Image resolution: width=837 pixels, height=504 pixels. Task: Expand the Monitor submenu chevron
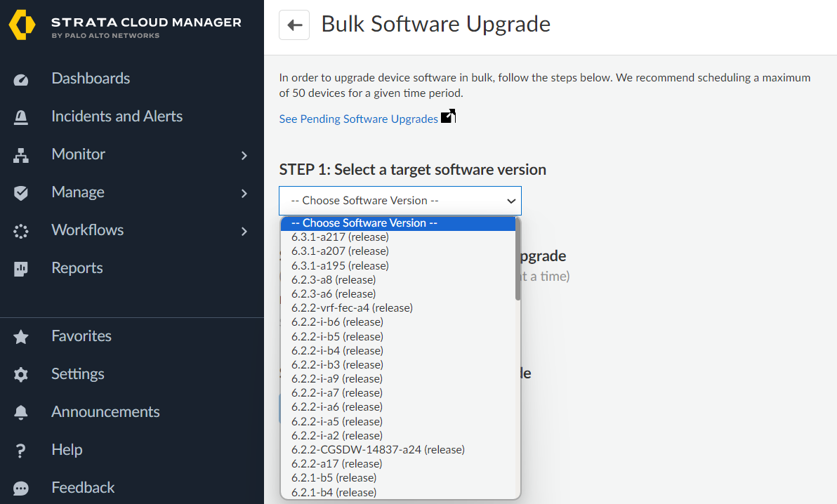(244, 155)
